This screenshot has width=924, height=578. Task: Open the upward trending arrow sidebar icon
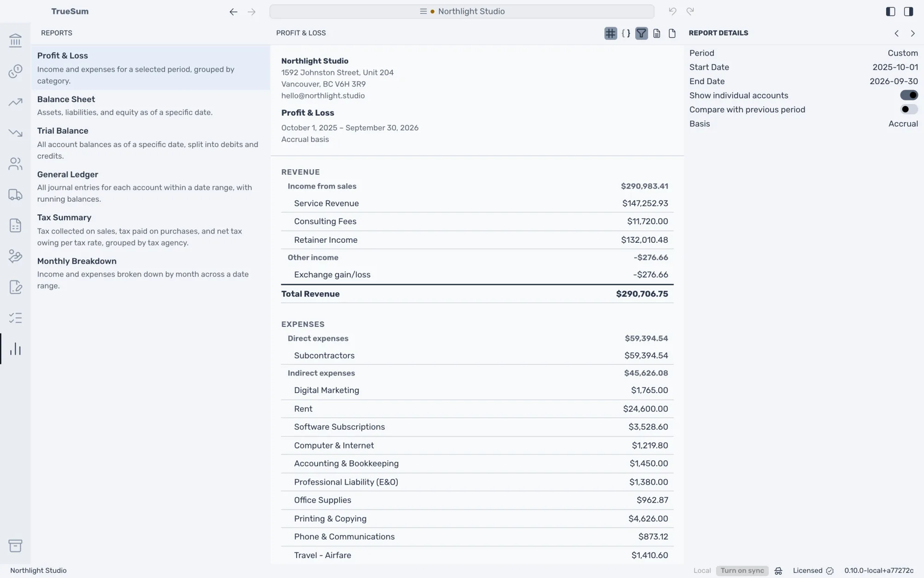tap(15, 102)
